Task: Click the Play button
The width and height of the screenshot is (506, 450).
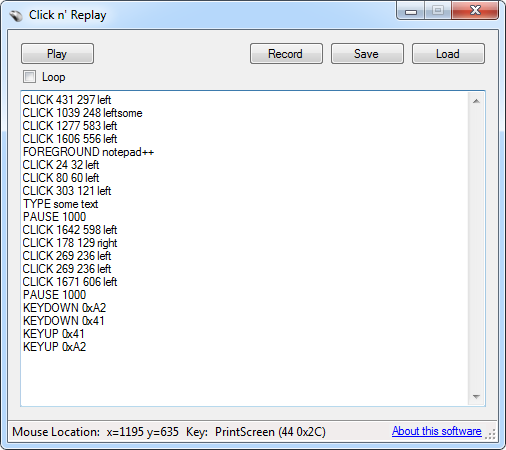Action: click(57, 53)
